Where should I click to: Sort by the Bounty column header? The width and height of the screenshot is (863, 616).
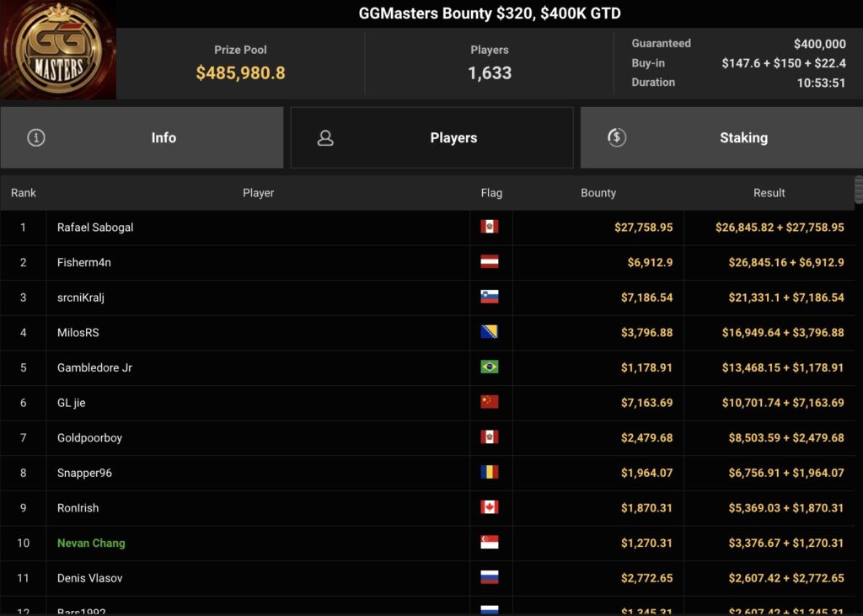(598, 193)
